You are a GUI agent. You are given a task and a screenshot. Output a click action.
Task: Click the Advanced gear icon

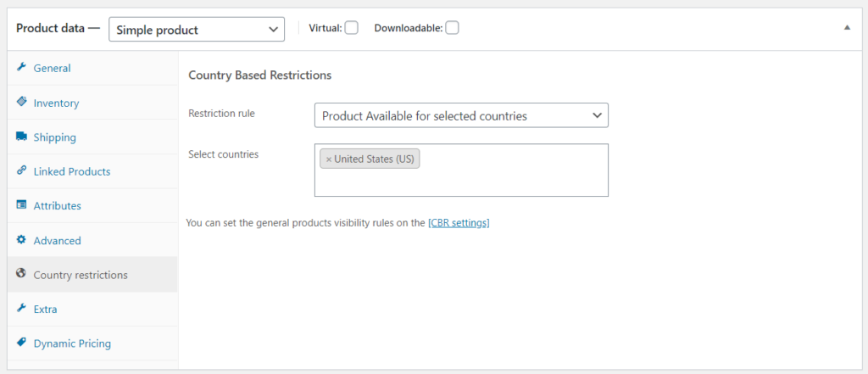21,239
